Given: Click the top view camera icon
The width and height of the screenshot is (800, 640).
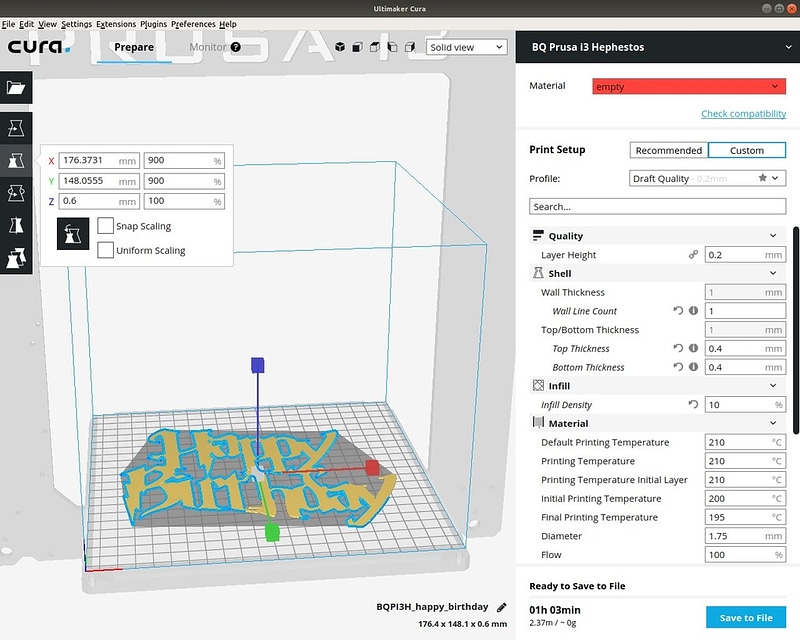Looking at the screenshot, I should tap(375, 47).
